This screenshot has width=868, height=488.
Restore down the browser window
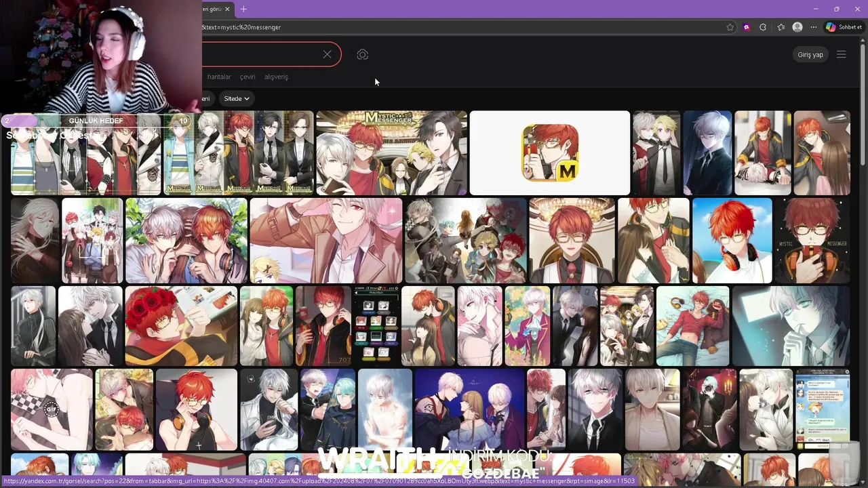[836, 9]
